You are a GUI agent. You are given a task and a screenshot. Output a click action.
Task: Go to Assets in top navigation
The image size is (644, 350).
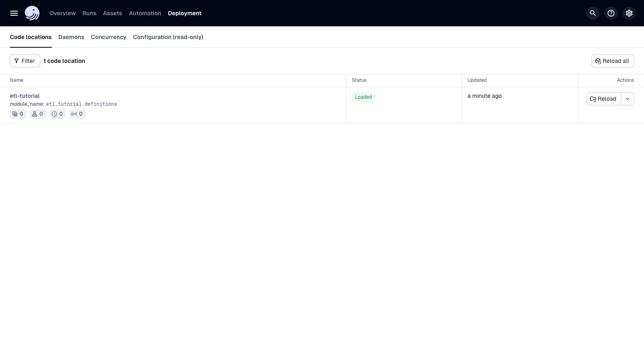pyautogui.click(x=112, y=13)
